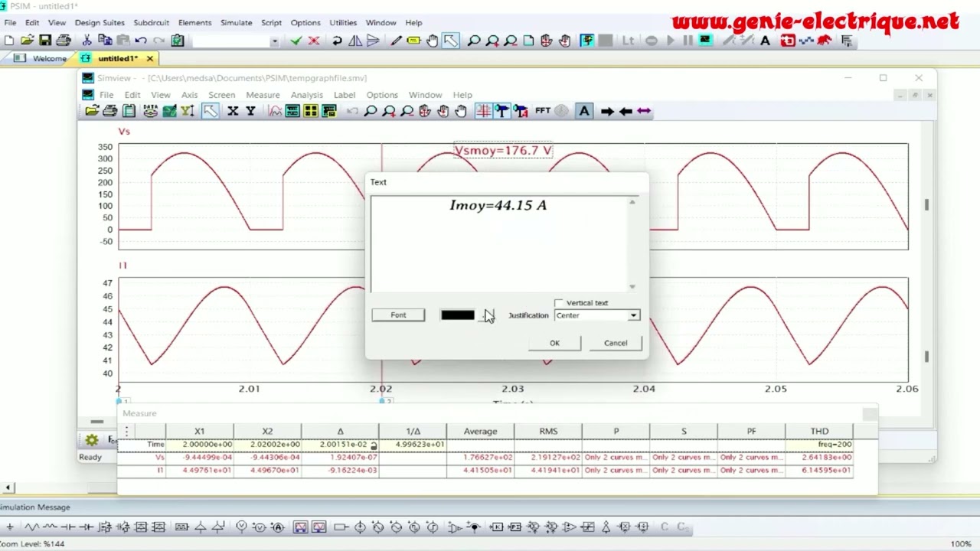Viewport: 980px width, 551px height.
Task: Click the Zoom fit page icon in PSIM toolbar
Action: pos(528,41)
